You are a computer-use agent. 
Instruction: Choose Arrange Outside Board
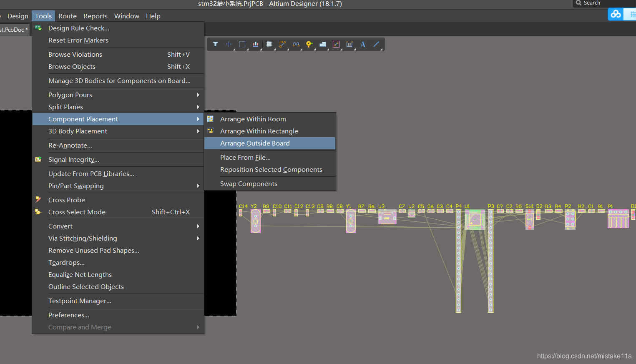point(255,143)
